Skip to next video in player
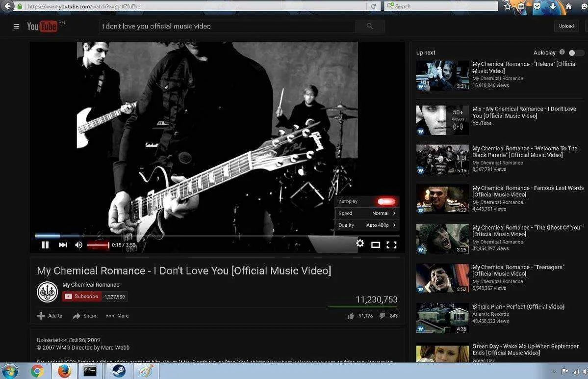Viewport: 588px width, 379px height. (63, 245)
